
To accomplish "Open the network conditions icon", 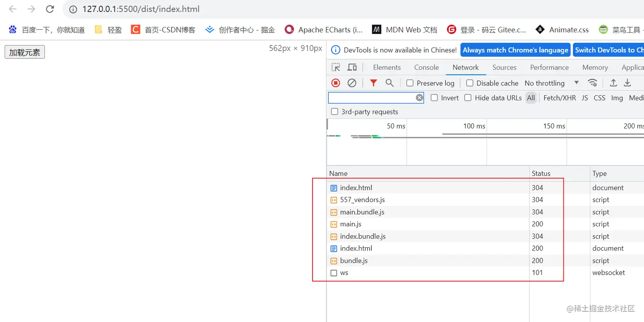I will point(592,83).
